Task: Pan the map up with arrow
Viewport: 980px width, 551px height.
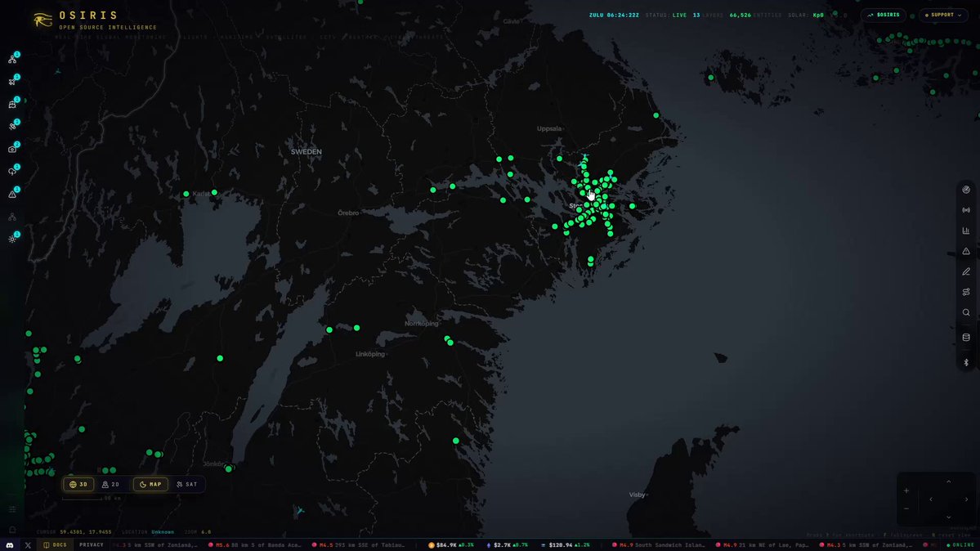Action: click(949, 482)
